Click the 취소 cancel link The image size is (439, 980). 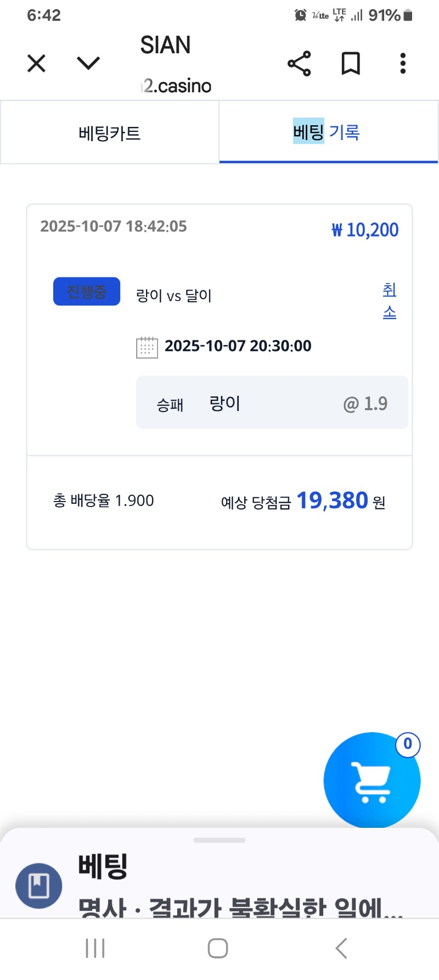coord(390,300)
